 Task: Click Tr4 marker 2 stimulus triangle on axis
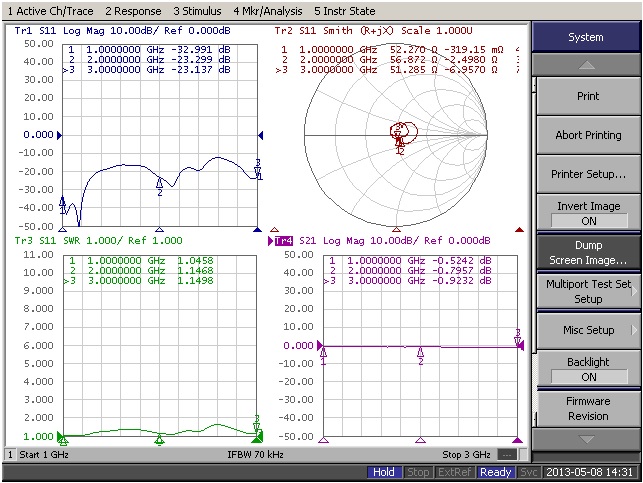(x=420, y=440)
